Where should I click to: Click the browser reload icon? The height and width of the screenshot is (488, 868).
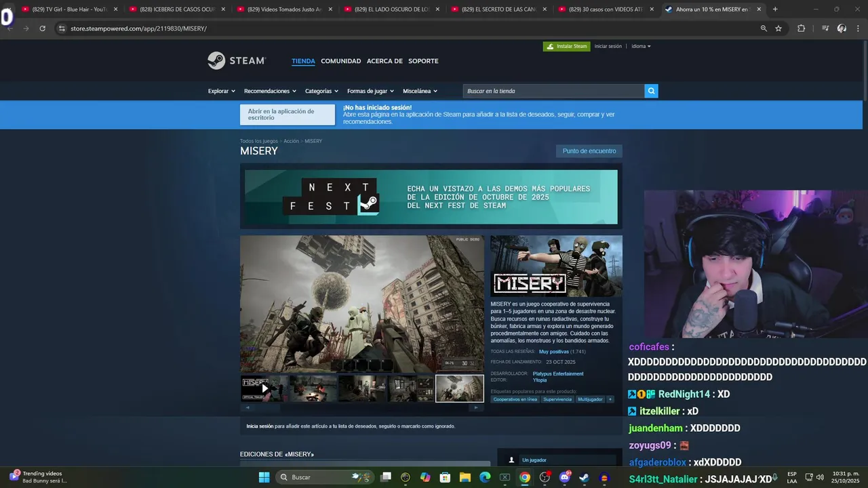pyautogui.click(x=42, y=28)
